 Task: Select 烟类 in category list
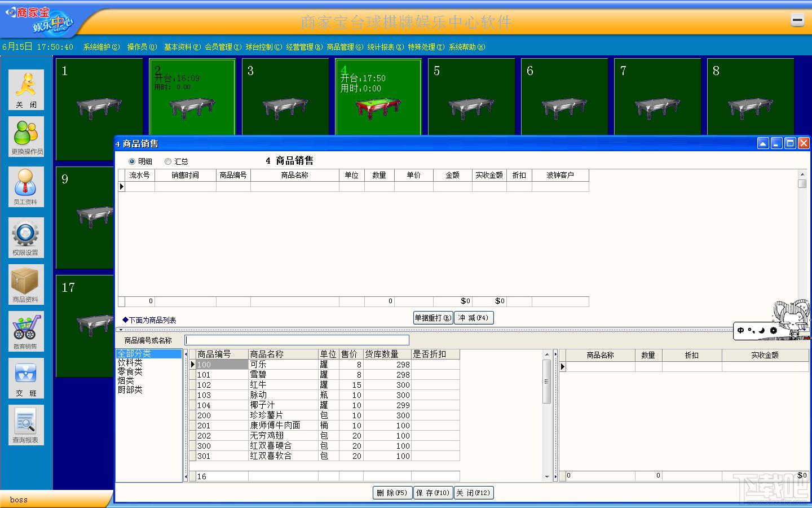click(126, 380)
